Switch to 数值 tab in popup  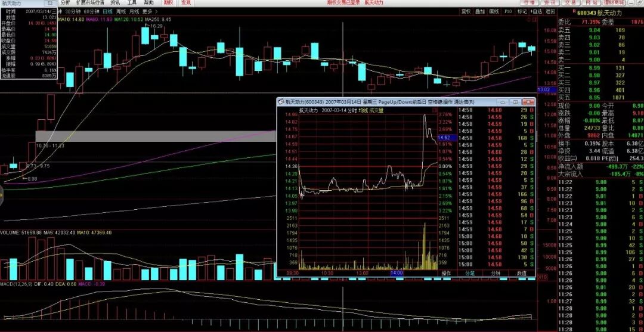(x=522, y=273)
